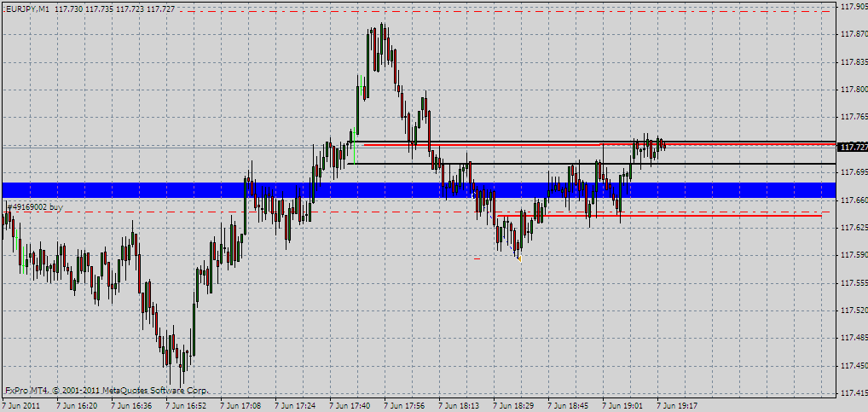
Task: Click time label 7 Jun 19:17
Action: [x=679, y=406]
